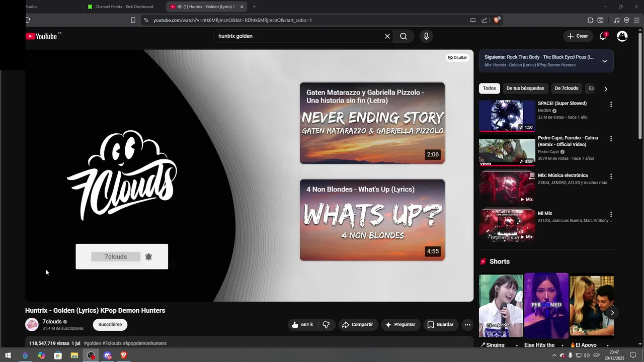The height and width of the screenshot is (362, 644).
Task: Click the Preguntar button
Action: (400, 325)
